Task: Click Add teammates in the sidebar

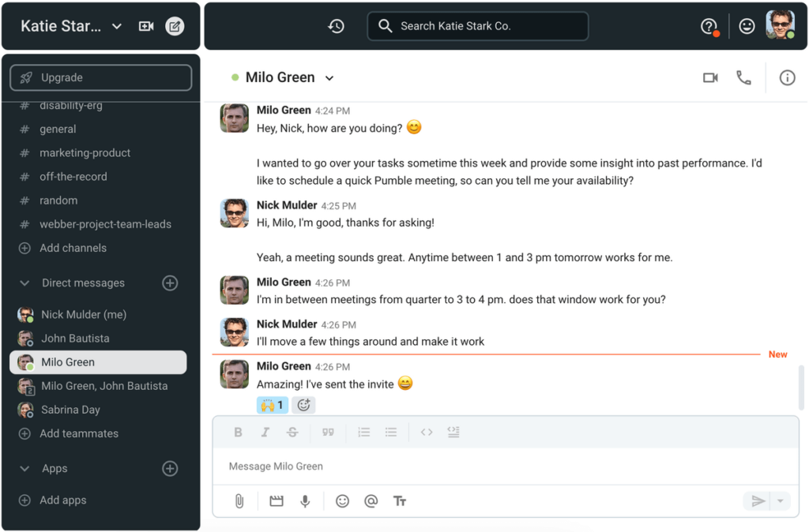Action: pyautogui.click(x=80, y=433)
